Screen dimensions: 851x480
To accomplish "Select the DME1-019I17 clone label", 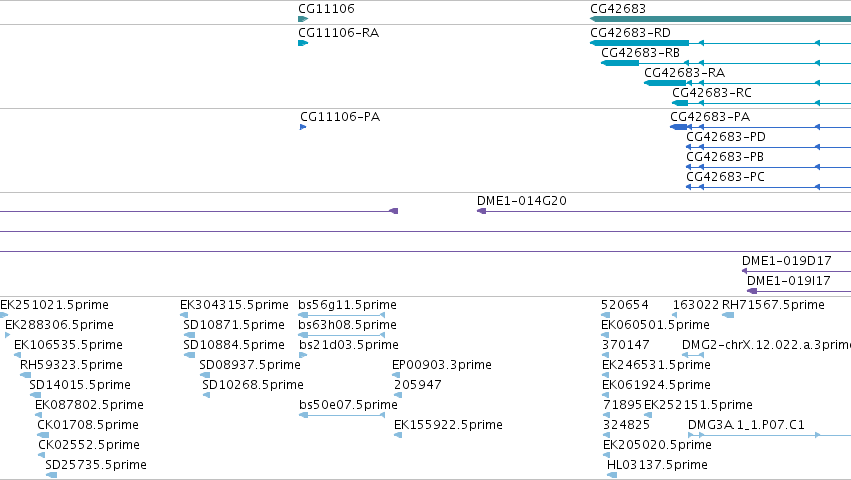I will click(789, 281).
